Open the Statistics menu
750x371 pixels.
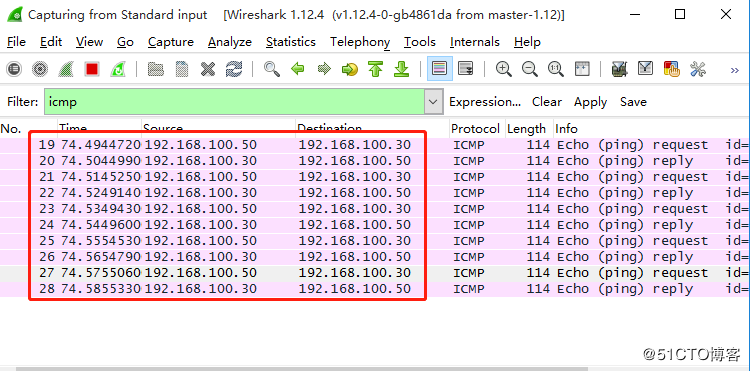pos(291,42)
